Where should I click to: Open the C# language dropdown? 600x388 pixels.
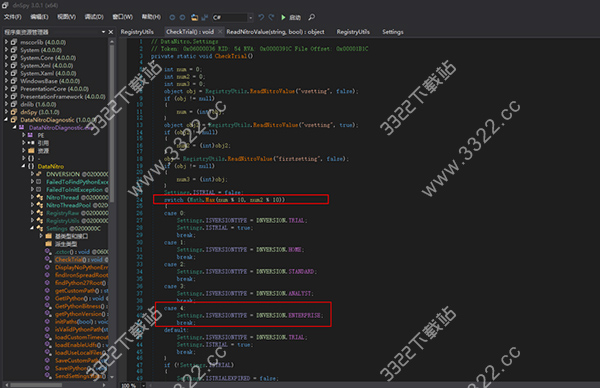click(x=251, y=17)
